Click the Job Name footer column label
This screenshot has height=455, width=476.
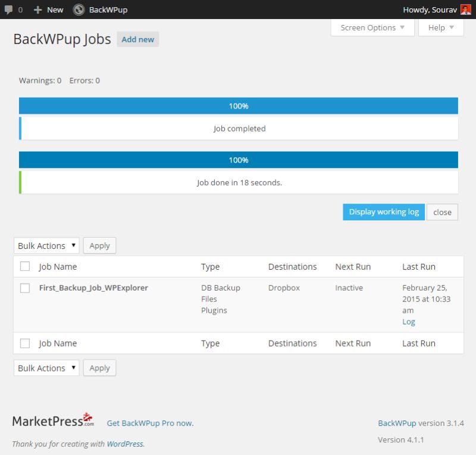[58, 344]
